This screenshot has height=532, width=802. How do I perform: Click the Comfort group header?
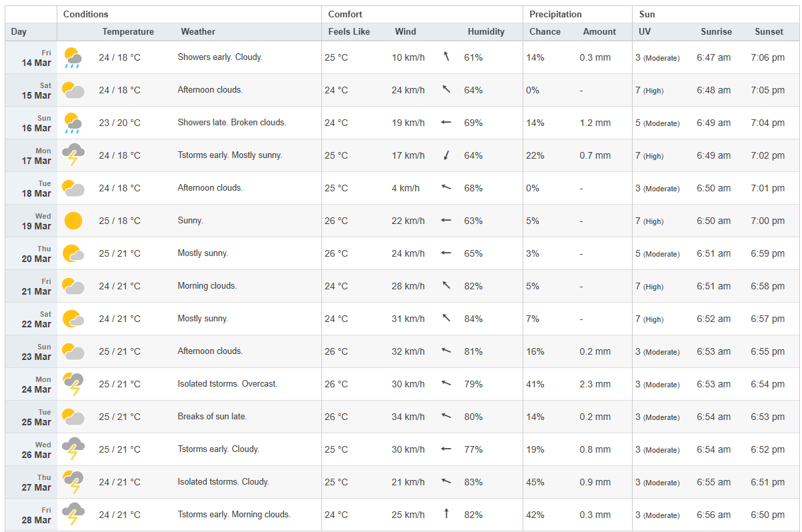tap(345, 14)
